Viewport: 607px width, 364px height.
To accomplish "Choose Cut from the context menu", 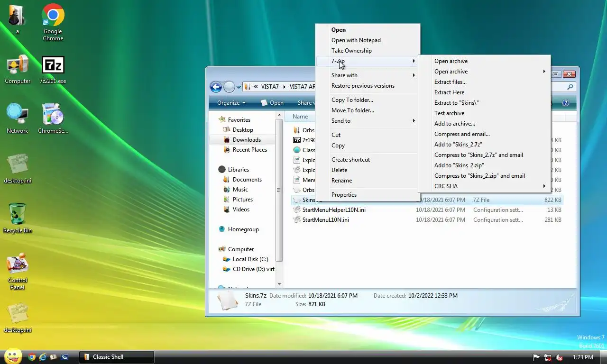I will (x=367, y=135).
